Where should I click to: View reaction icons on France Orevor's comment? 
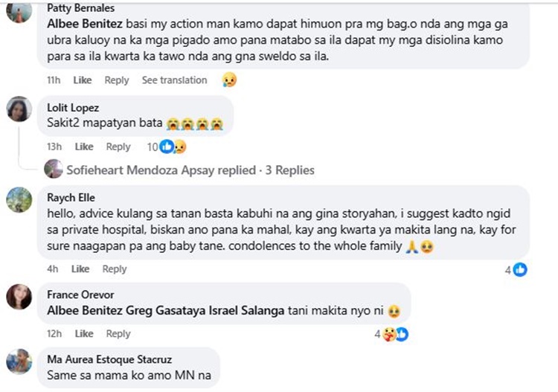[393, 334]
